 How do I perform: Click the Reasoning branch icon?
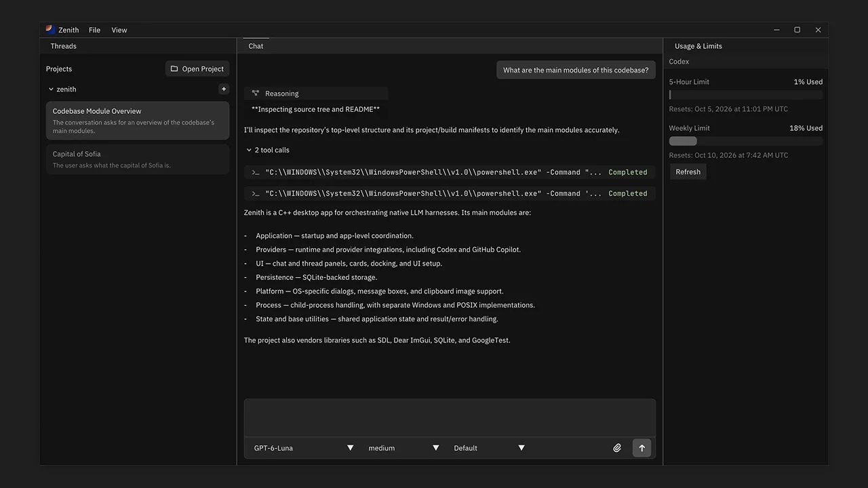click(256, 94)
